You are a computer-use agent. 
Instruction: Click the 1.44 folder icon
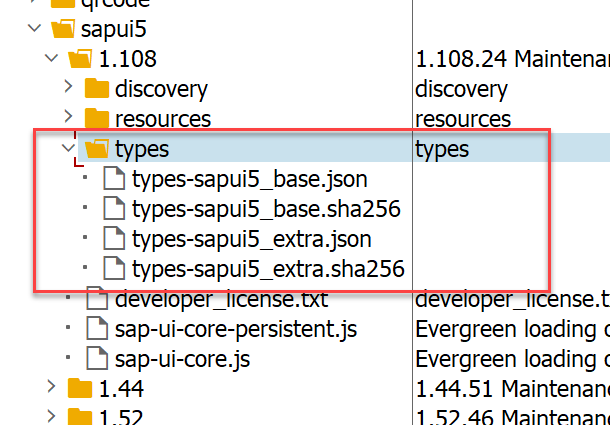pos(80,388)
